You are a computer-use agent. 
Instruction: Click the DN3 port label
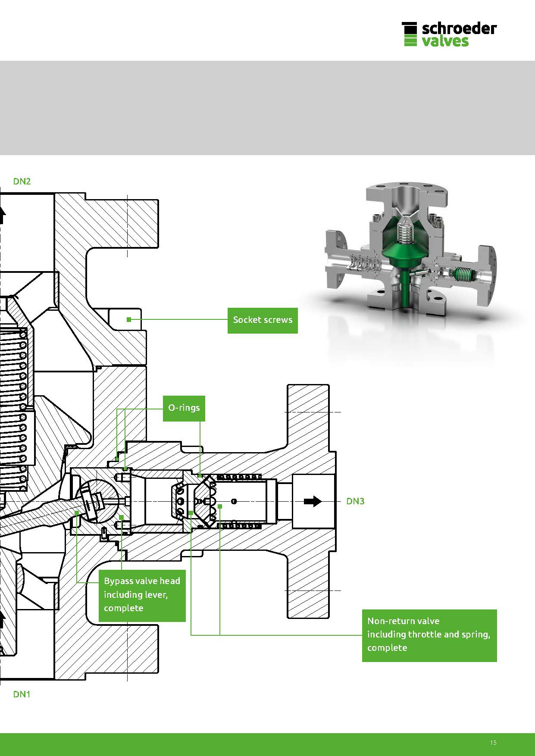click(355, 501)
